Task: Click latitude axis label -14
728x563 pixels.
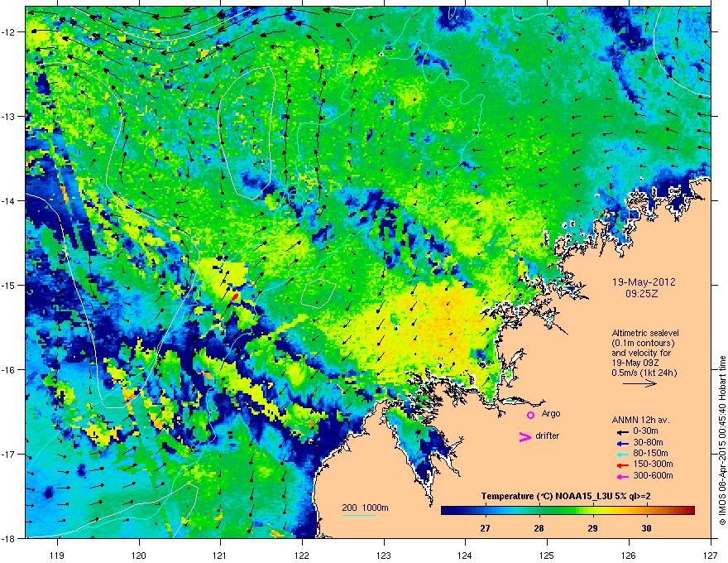Action: (x=9, y=200)
